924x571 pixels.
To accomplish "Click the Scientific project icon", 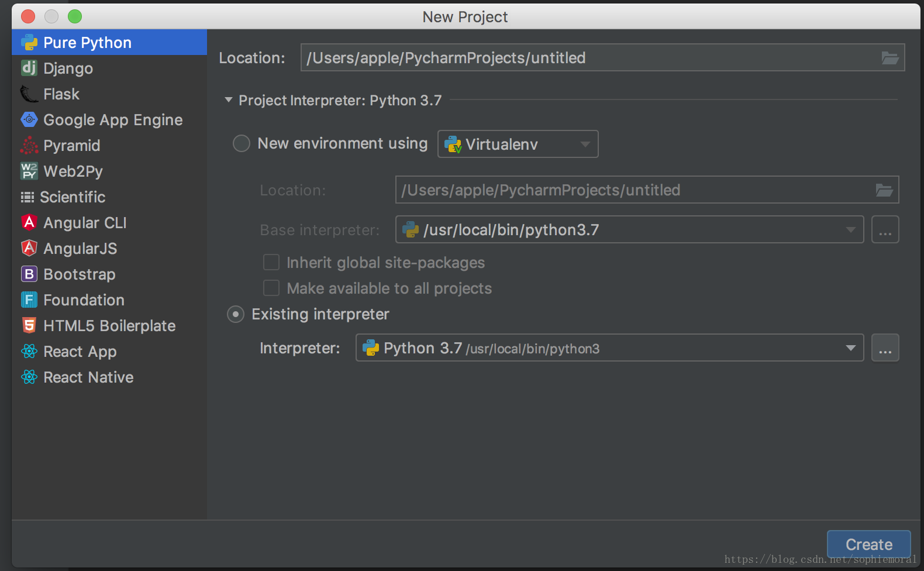I will click(x=27, y=197).
